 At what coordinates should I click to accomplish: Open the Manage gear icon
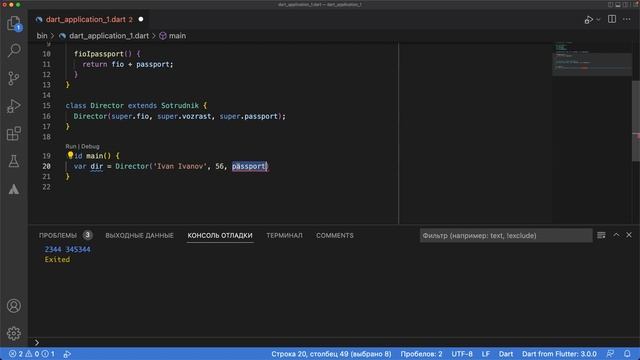14,333
